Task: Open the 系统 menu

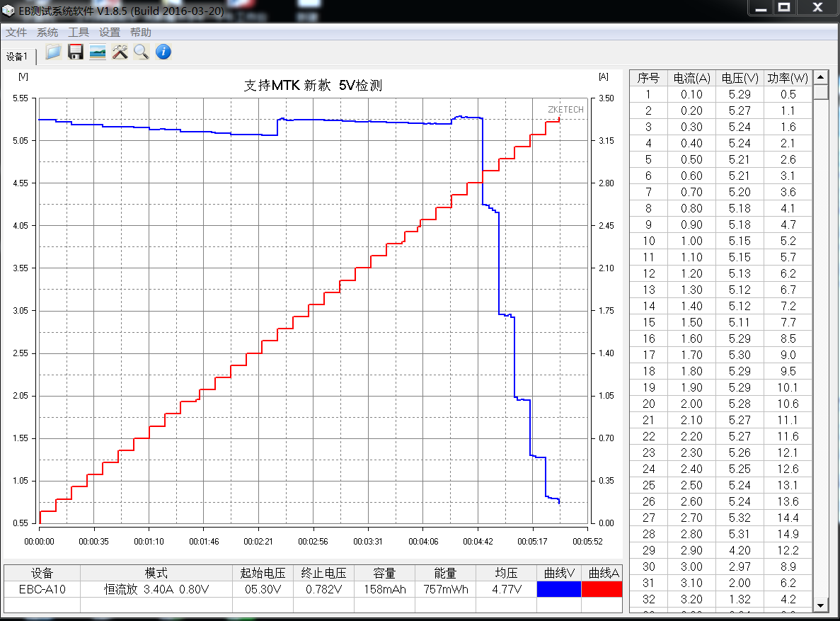Action: pos(47,32)
